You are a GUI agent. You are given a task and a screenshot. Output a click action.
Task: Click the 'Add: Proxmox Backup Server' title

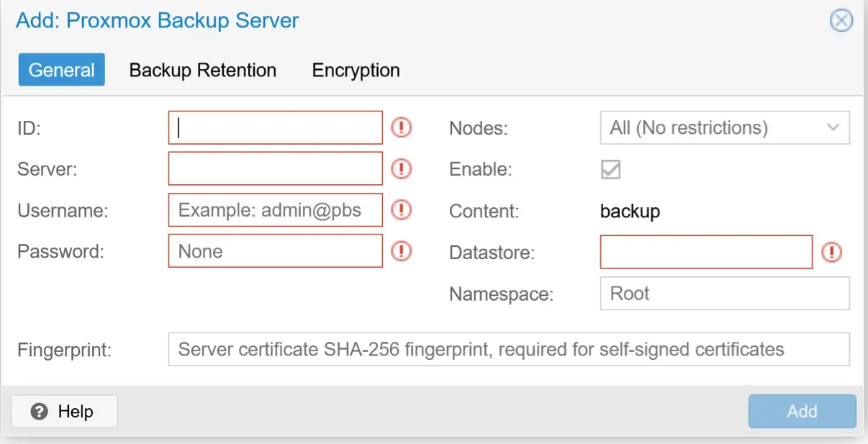pos(158,20)
